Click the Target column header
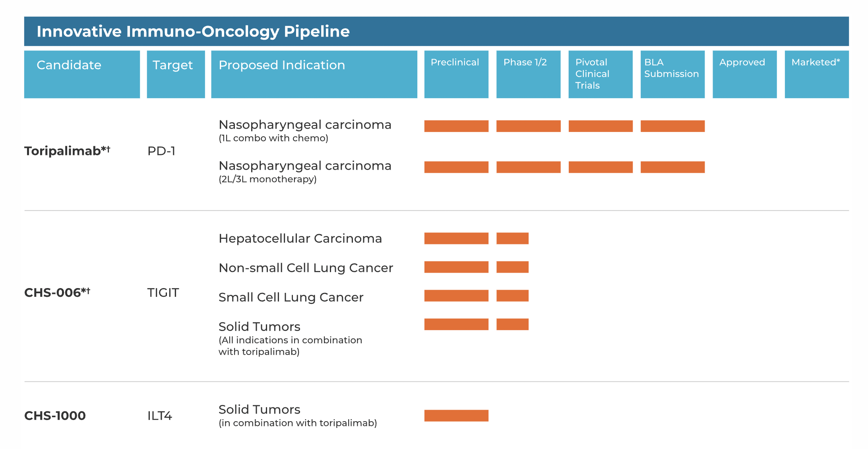The width and height of the screenshot is (868, 449). tap(173, 65)
